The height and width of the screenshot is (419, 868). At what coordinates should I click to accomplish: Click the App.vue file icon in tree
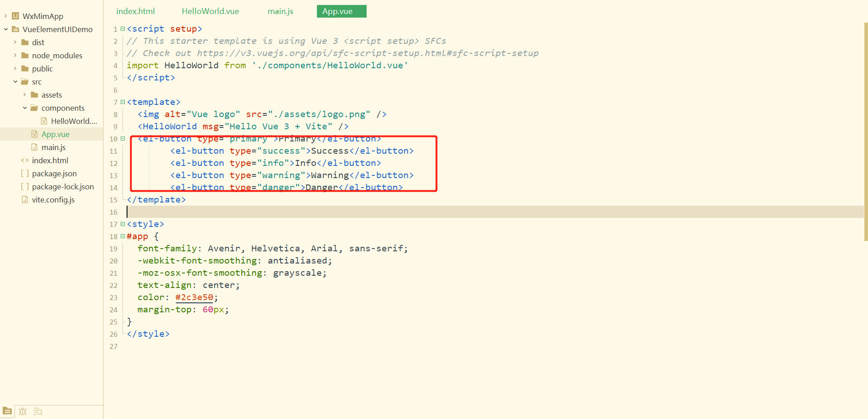[x=34, y=134]
